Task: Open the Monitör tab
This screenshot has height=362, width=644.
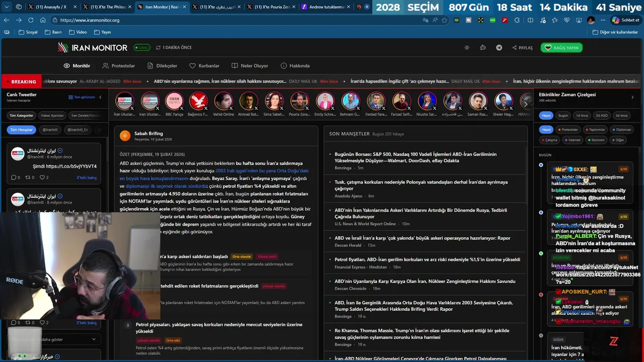Action: [77, 66]
